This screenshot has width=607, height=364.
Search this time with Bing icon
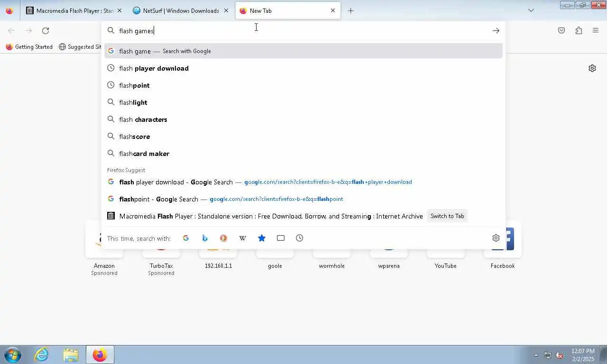tap(205, 238)
